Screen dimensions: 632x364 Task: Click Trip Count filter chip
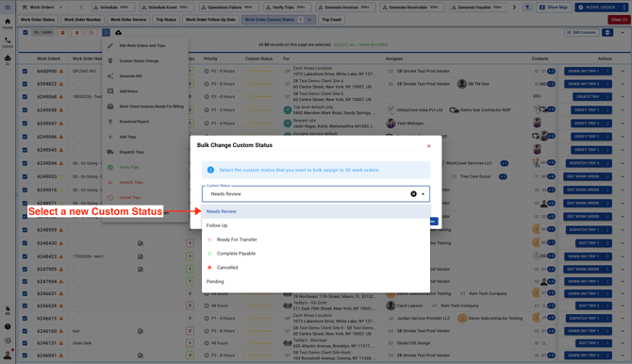click(331, 20)
